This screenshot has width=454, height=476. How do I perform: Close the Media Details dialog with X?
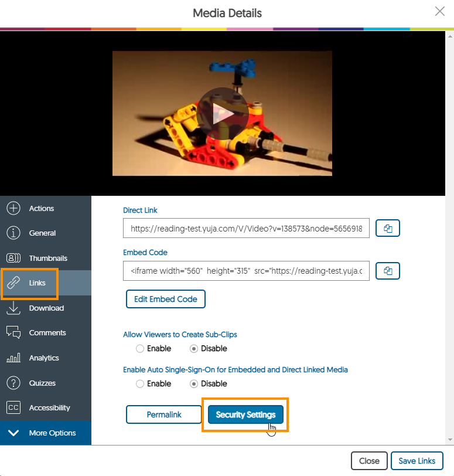(440, 12)
